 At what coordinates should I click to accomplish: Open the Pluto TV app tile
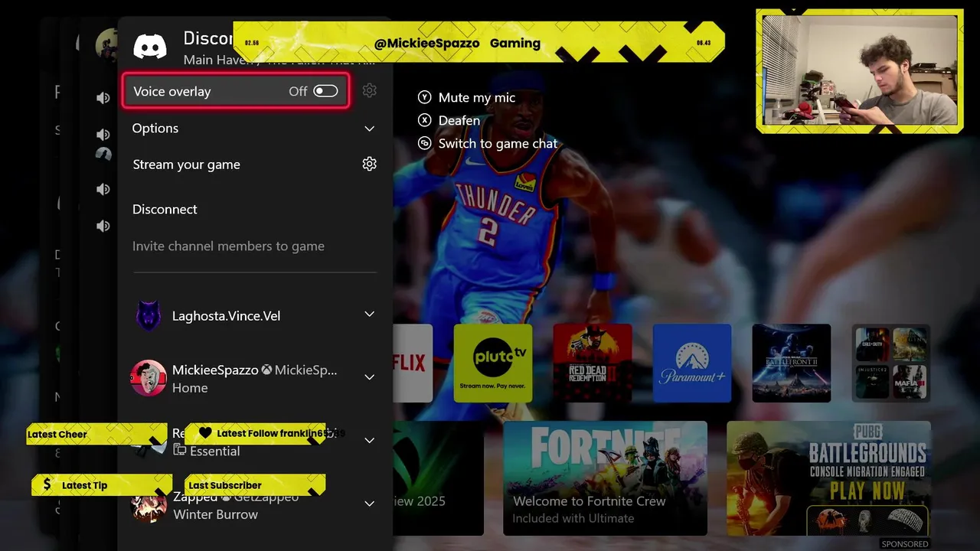493,363
